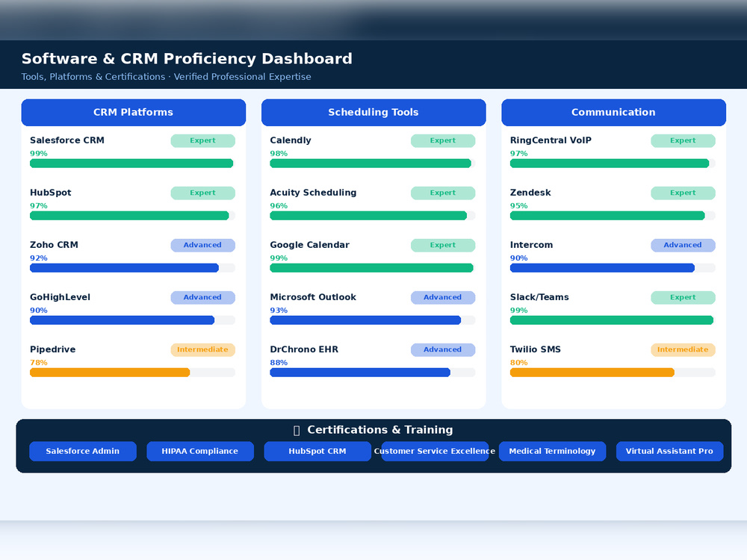Click the 88% value under DrChrono EHR
This screenshot has height=560, width=747.
279,363
